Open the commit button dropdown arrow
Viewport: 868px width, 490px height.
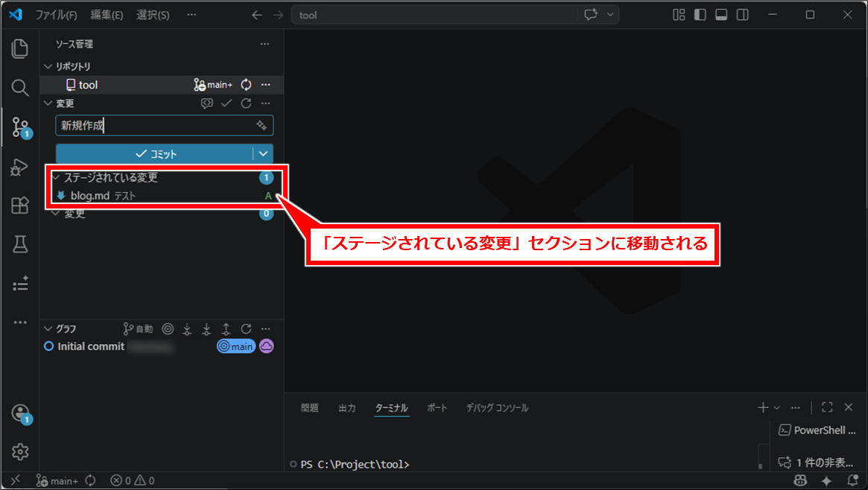(263, 154)
